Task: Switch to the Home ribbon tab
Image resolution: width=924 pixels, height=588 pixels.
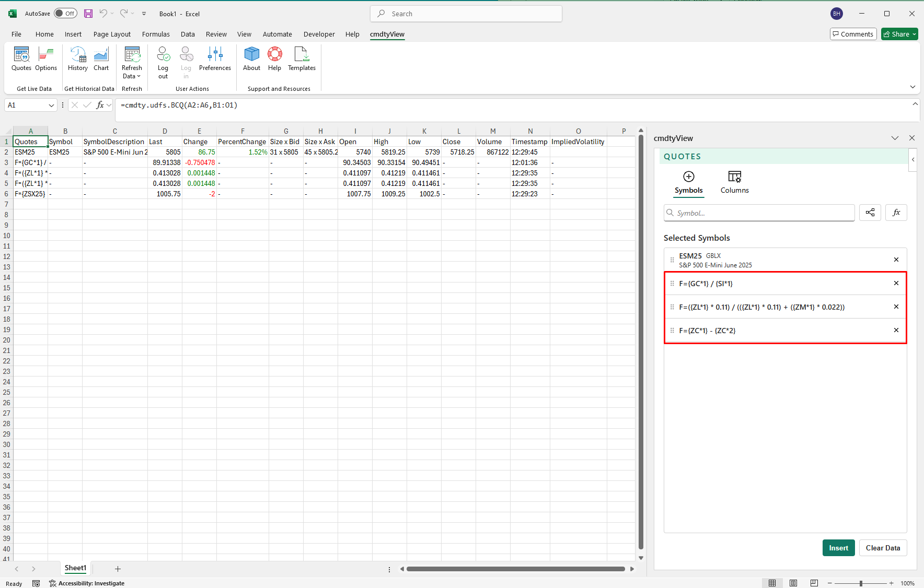Action: click(44, 34)
